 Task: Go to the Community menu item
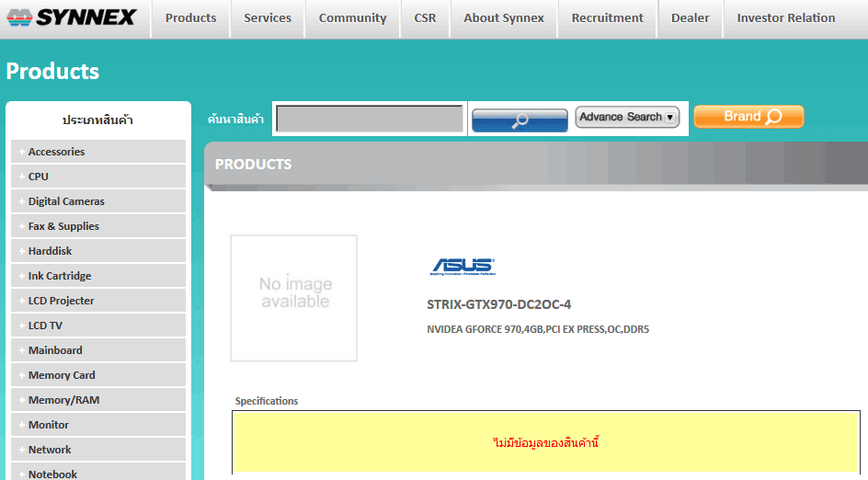tap(352, 18)
